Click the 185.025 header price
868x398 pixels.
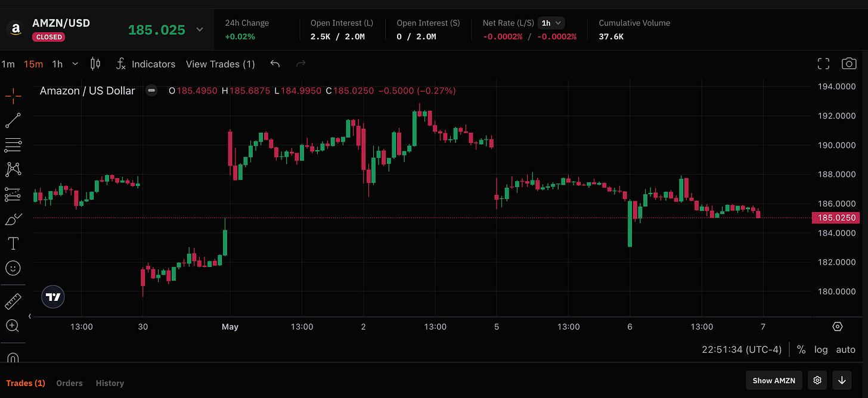157,29
